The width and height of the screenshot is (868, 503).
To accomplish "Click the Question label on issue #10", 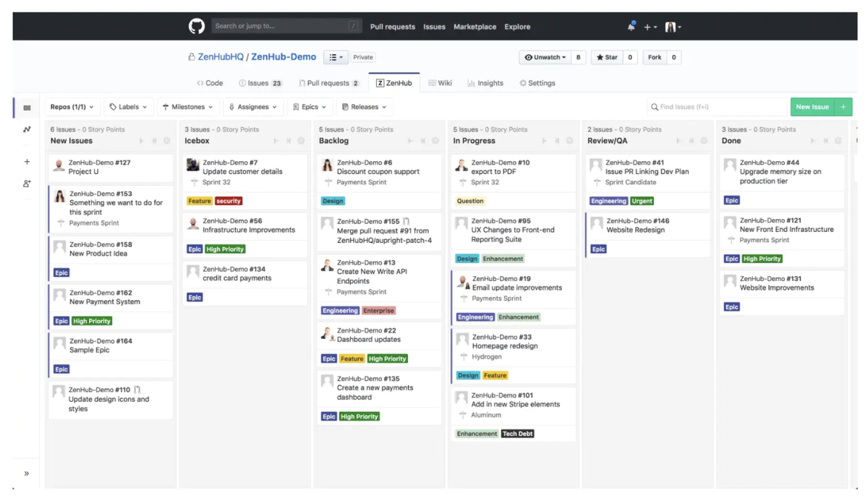I will click(x=470, y=201).
